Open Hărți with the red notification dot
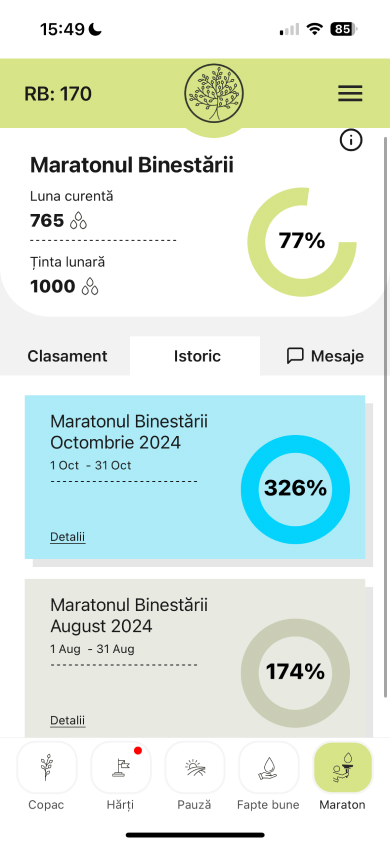 tap(120, 776)
